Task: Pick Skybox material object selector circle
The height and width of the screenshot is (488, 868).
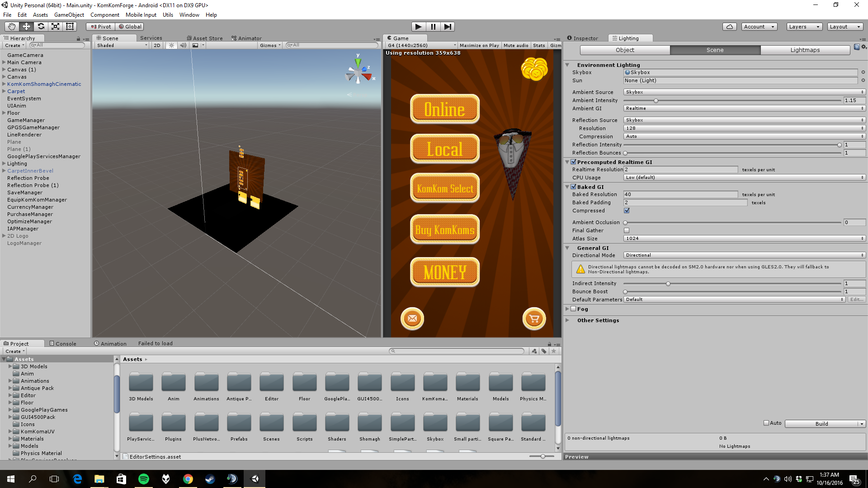Action: (863, 72)
